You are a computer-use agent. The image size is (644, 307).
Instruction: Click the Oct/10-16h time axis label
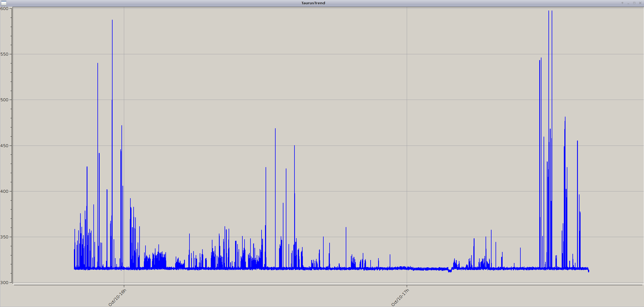point(117,298)
